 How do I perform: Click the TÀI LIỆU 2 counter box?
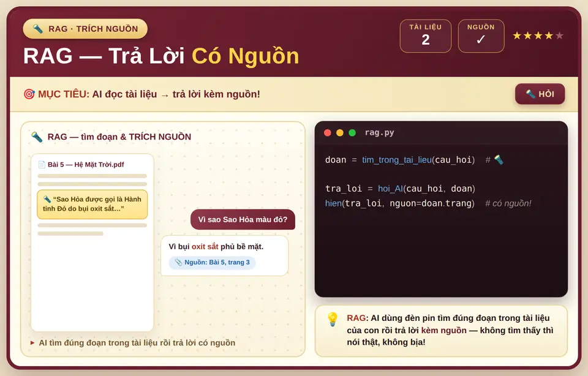tap(426, 36)
